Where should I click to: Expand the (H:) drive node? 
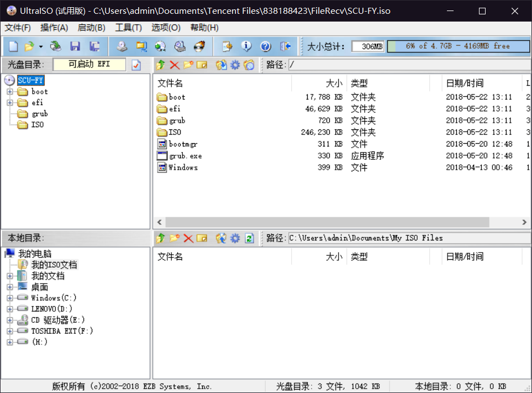click(10, 342)
